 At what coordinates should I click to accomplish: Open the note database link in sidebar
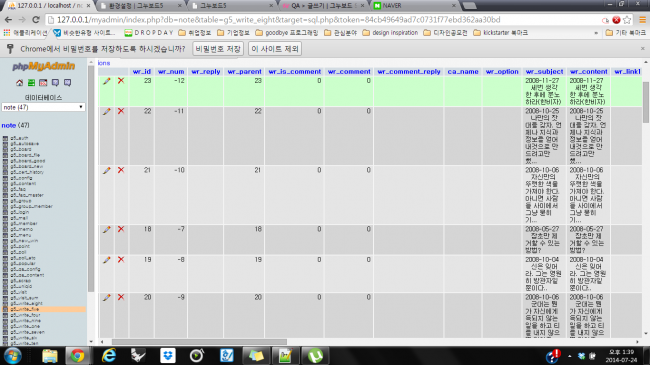point(9,125)
